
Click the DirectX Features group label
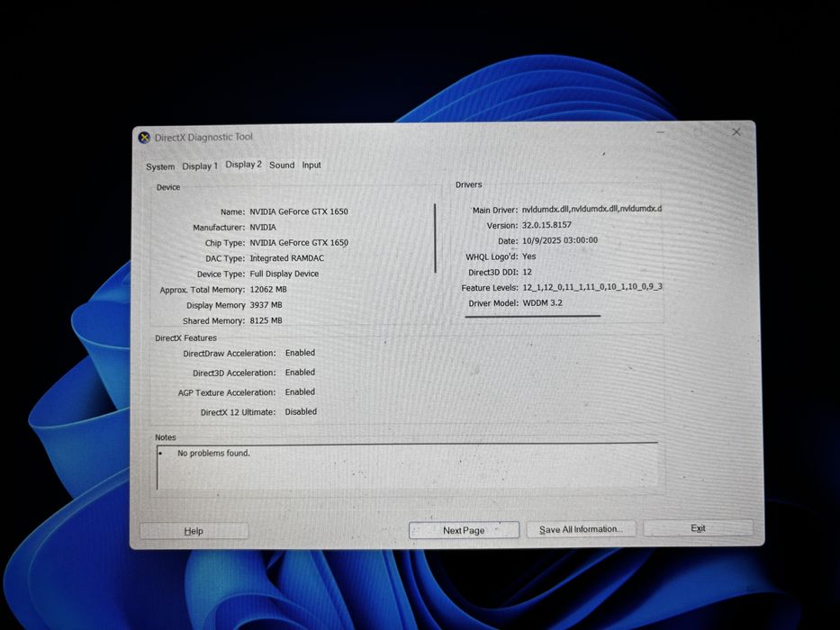click(x=185, y=338)
